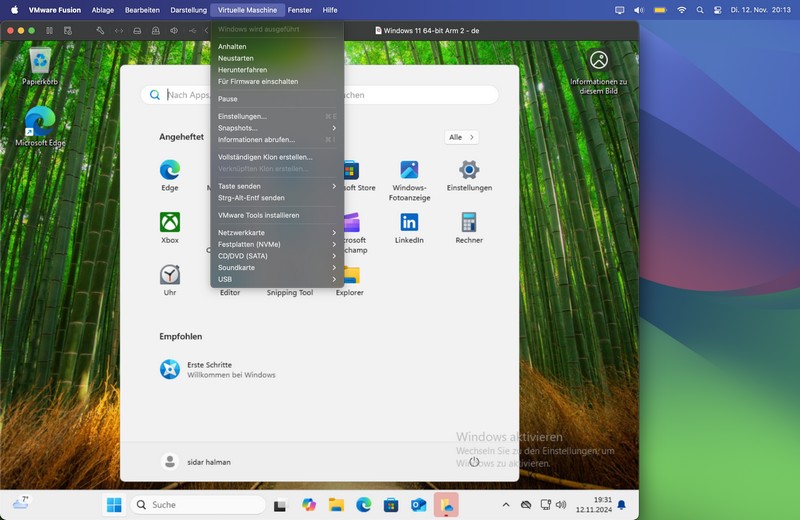Expand the CD/DVD (SATA) submenu
800x520 pixels.
coord(277,256)
